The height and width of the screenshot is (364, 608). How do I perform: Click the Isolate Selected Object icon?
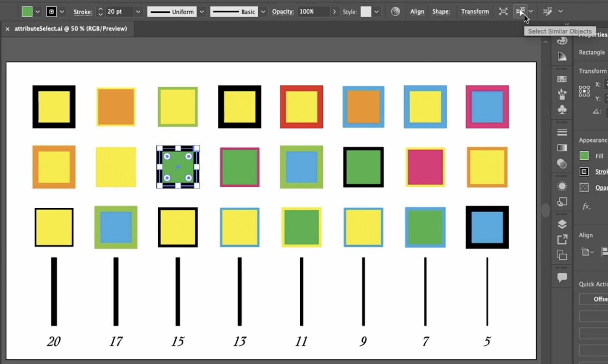coord(503,11)
